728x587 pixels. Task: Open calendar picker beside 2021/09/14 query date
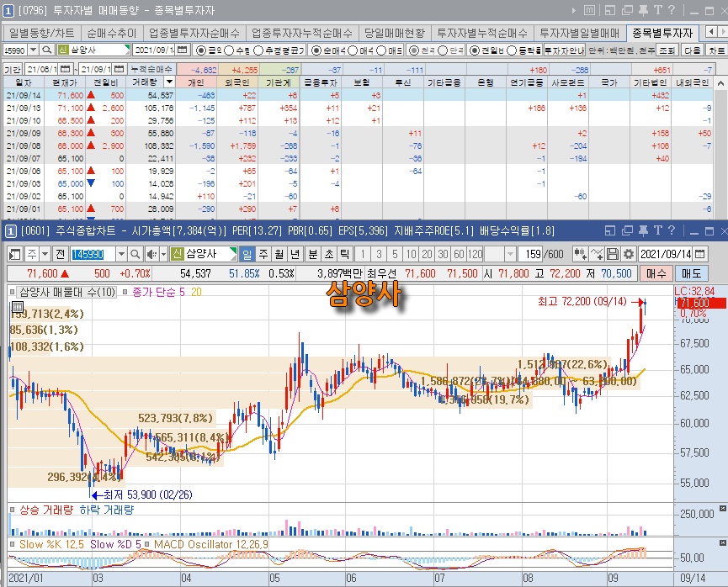(183, 50)
